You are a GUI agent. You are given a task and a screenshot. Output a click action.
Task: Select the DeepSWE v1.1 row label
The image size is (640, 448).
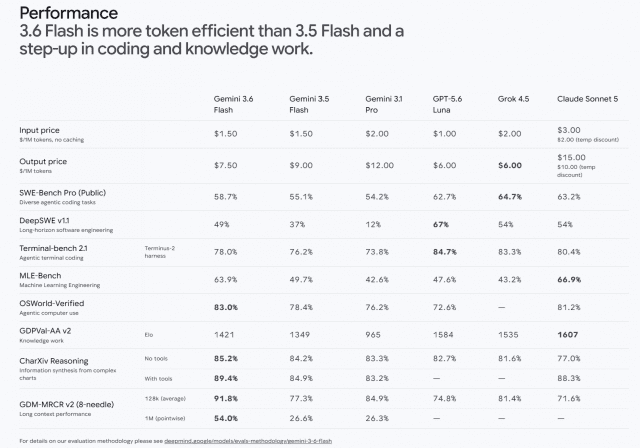44,220
